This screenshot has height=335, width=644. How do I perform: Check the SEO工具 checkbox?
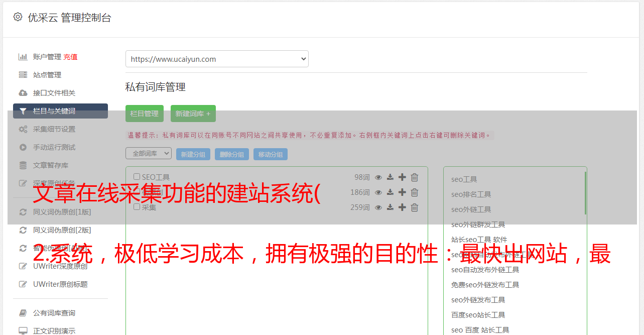click(x=137, y=177)
